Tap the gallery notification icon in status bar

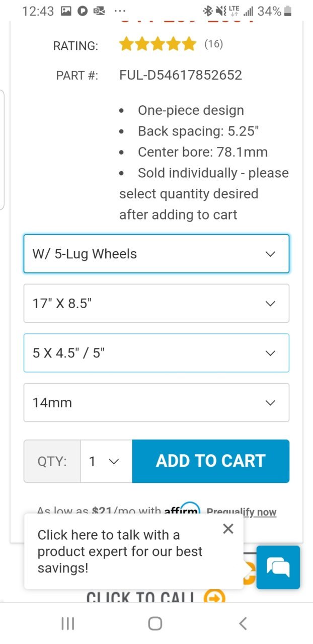click(x=66, y=11)
